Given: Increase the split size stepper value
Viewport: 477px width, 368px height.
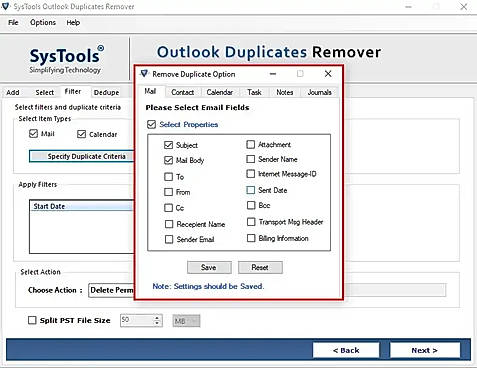Looking at the screenshot, I should (x=157, y=317).
